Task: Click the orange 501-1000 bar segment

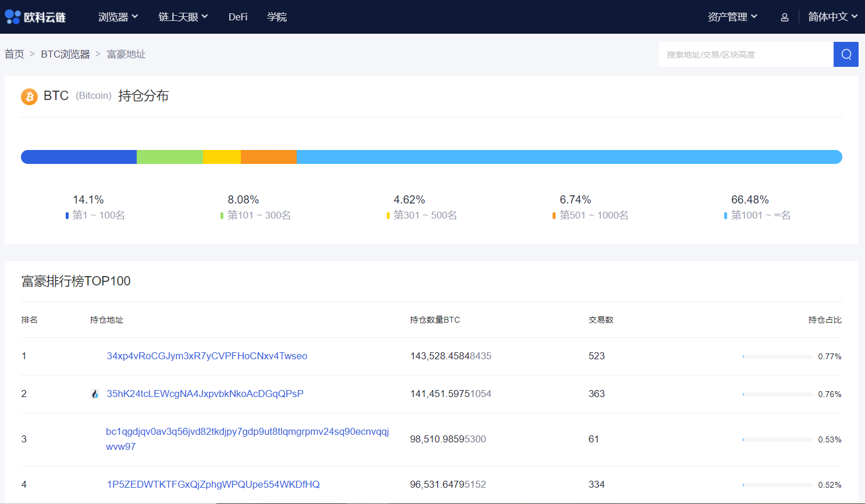Action: pyautogui.click(x=268, y=157)
